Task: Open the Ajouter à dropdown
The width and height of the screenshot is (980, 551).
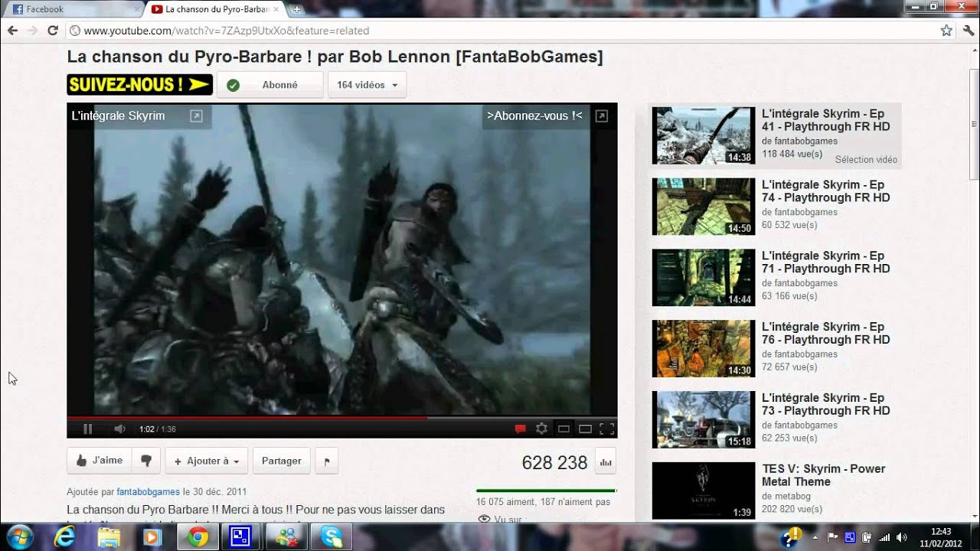Action: 207,461
